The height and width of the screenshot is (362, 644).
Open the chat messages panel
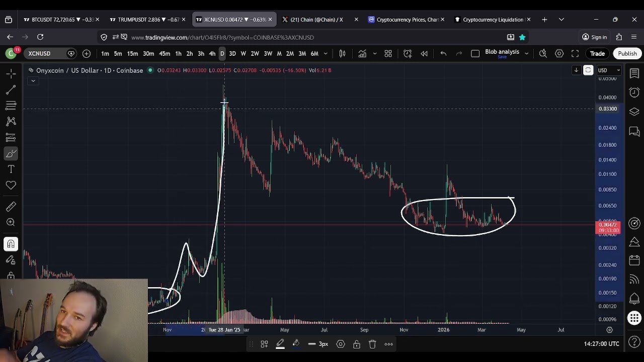(634, 131)
